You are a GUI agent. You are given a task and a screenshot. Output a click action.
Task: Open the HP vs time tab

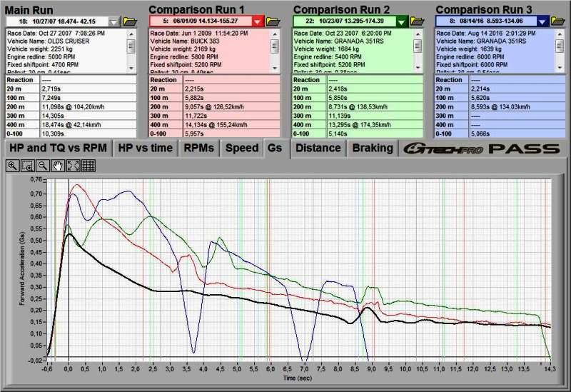tap(145, 148)
